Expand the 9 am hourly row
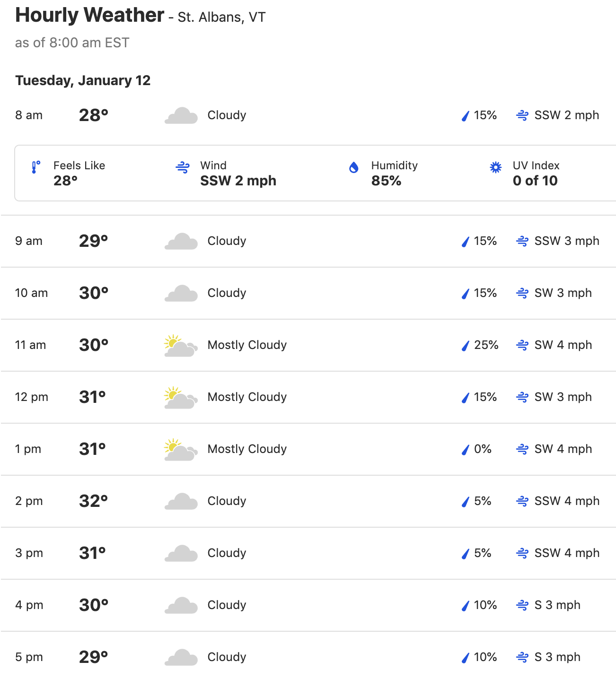Screen dimensions: 616x679 click(x=308, y=241)
